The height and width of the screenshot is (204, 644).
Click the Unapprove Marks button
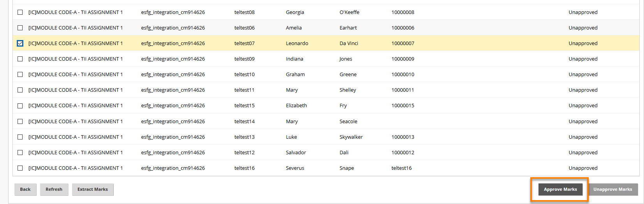click(612, 190)
